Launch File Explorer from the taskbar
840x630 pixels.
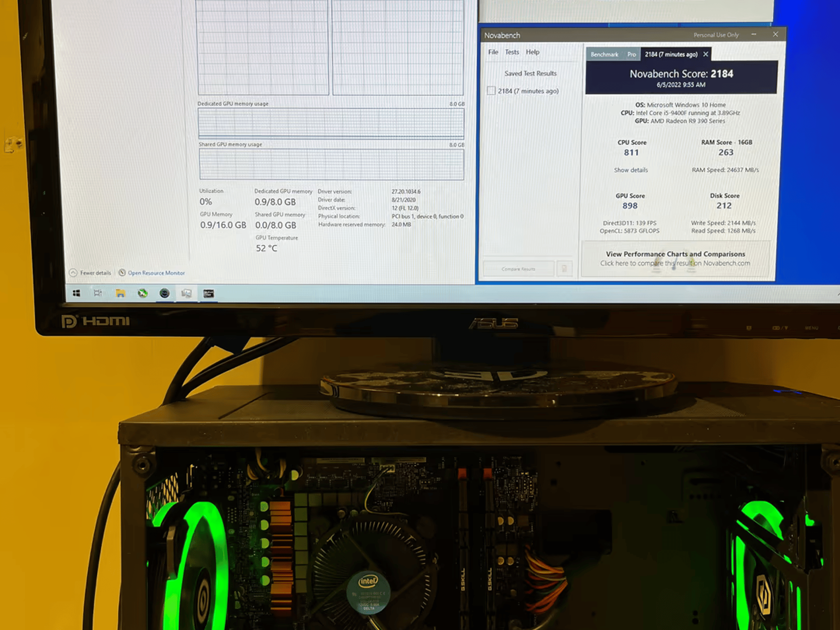click(120, 293)
